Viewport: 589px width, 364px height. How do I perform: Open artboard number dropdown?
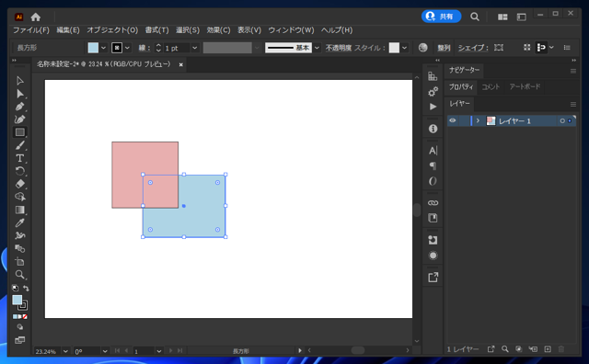pyautogui.click(x=159, y=351)
